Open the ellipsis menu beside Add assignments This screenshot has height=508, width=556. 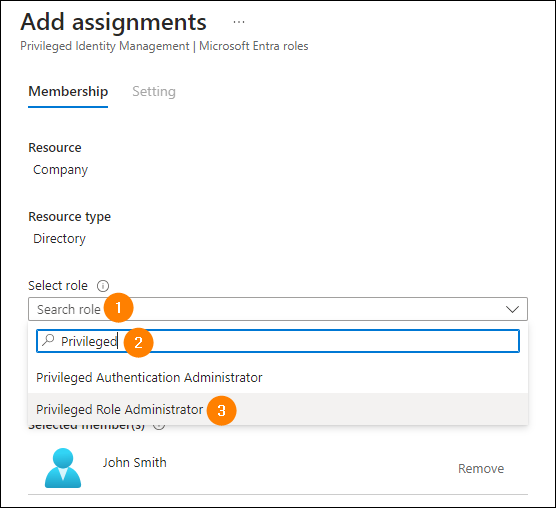pos(239,22)
